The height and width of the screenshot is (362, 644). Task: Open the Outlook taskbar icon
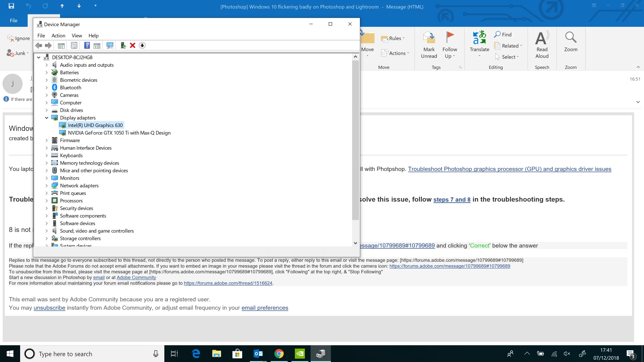pos(258,354)
